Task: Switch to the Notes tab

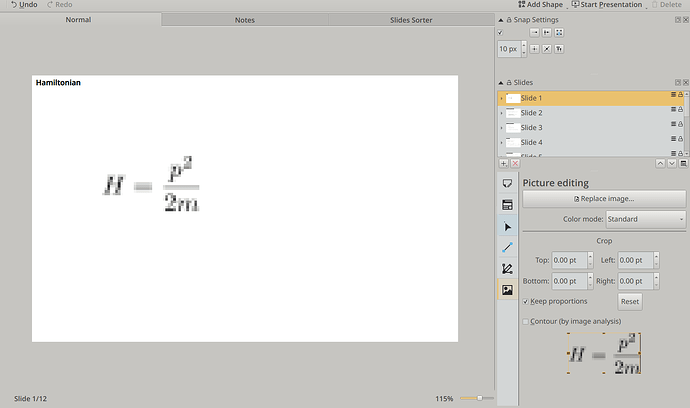Action: 245,20
